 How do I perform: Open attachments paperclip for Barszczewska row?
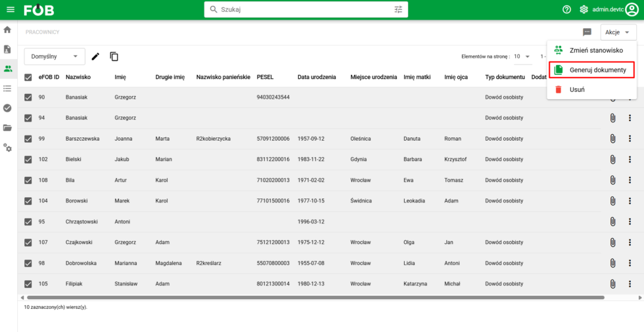click(612, 139)
